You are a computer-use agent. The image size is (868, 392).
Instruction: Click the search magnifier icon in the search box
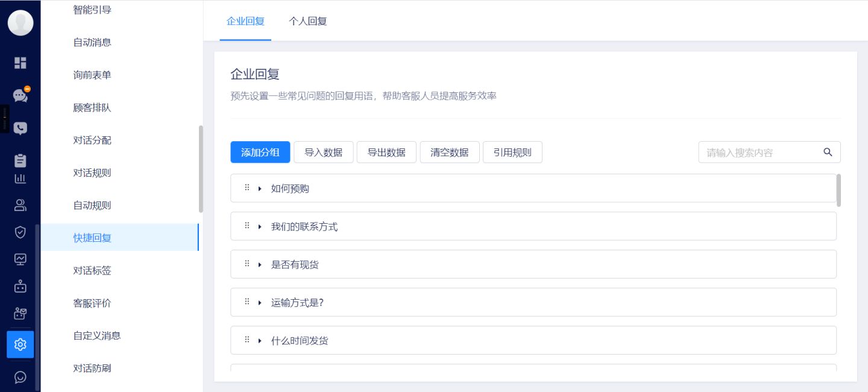[x=827, y=152]
